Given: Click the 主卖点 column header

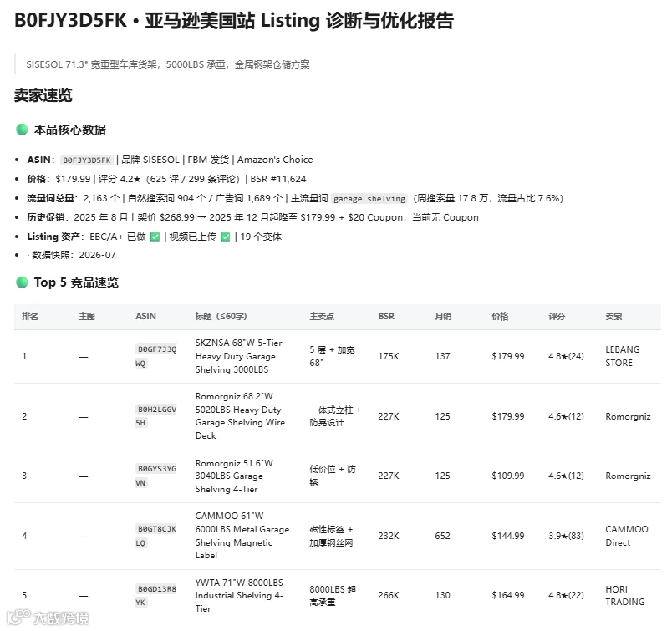Looking at the screenshot, I should coord(322,317).
